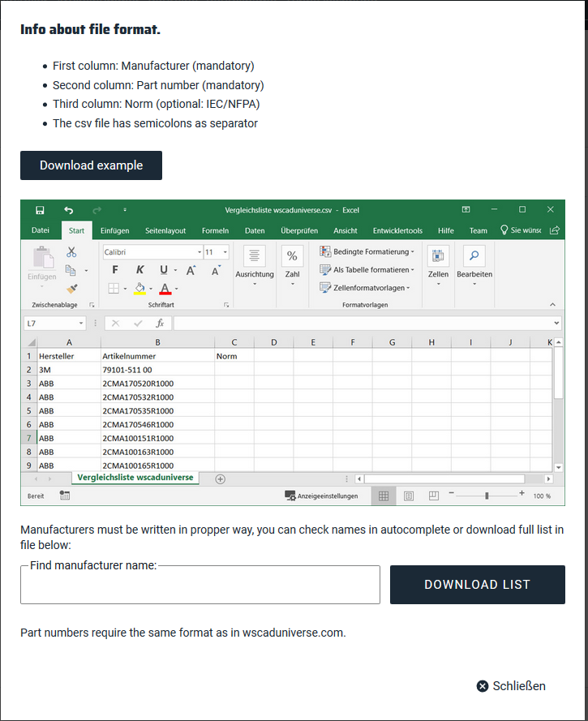Select cell with 2CMA170546R1000
This screenshot has height=721, width=588.
157,424
